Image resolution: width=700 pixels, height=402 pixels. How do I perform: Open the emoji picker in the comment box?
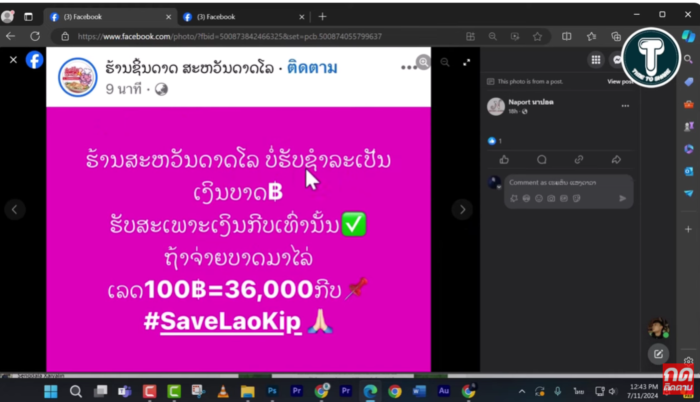[x=539, y=198]
